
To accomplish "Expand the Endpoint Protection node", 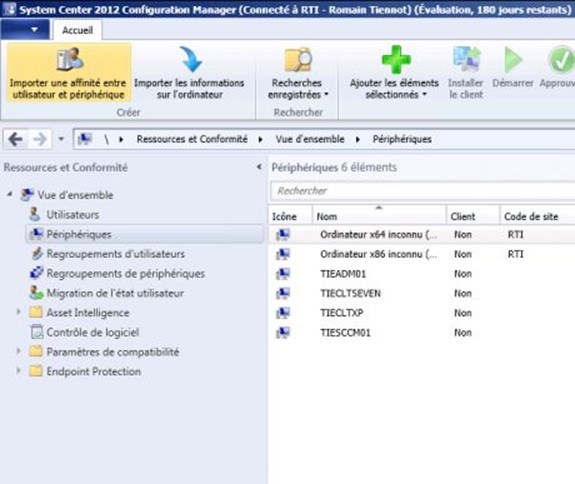I will click(18, 370).
